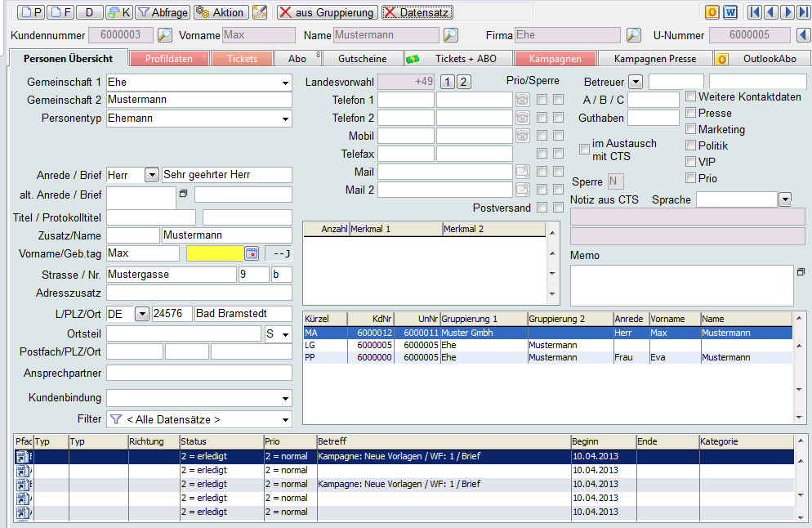812x528 pixels.
Task: Click the phone icon for Telefon 2
Action: (x=523, y=118)
